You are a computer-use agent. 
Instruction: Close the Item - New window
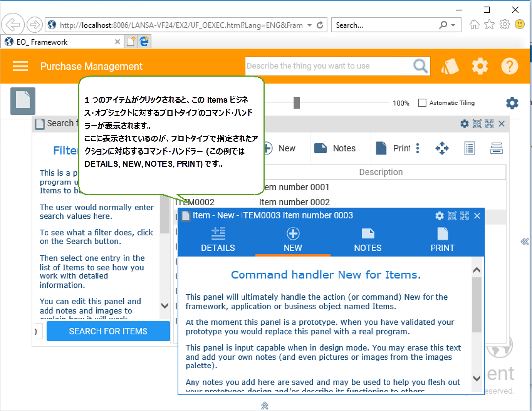(x=477, y=216)
